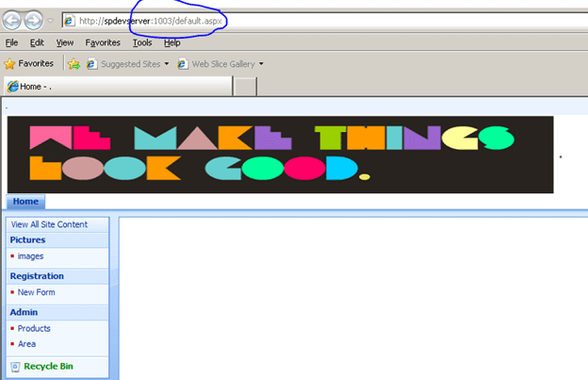Click the address bar URL field
The width and height of the screenshot is (588, 380).
324,21
